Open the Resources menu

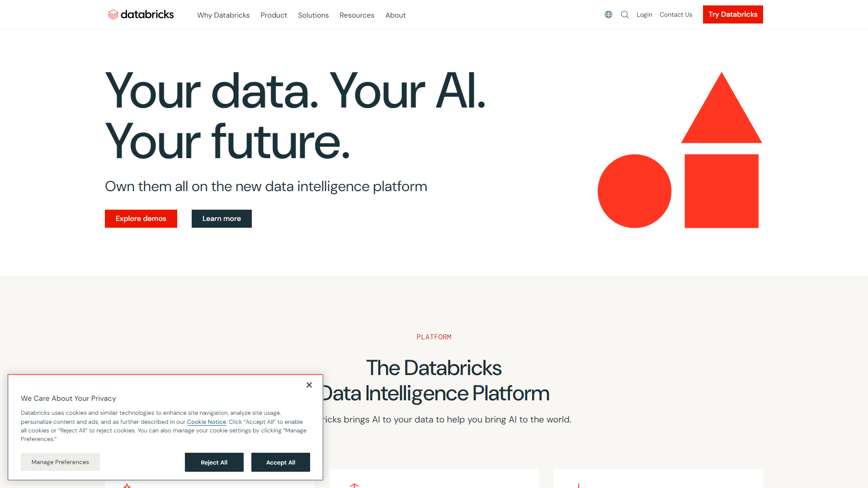[356, 14]
